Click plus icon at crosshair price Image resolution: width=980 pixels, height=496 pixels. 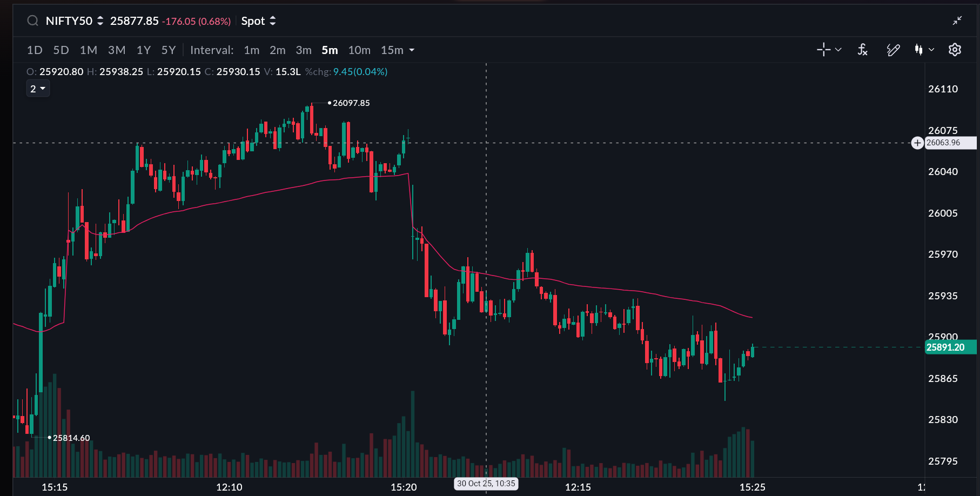pyautogui.click(x=917, y=143)
